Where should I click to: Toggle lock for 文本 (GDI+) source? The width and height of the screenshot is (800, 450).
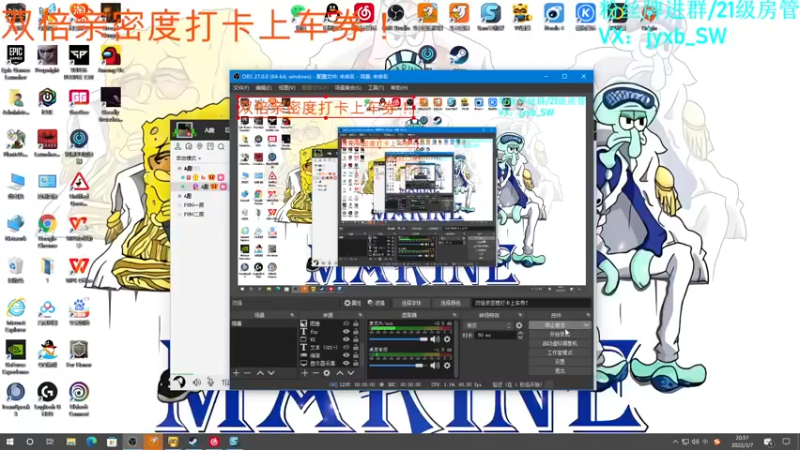356,347
